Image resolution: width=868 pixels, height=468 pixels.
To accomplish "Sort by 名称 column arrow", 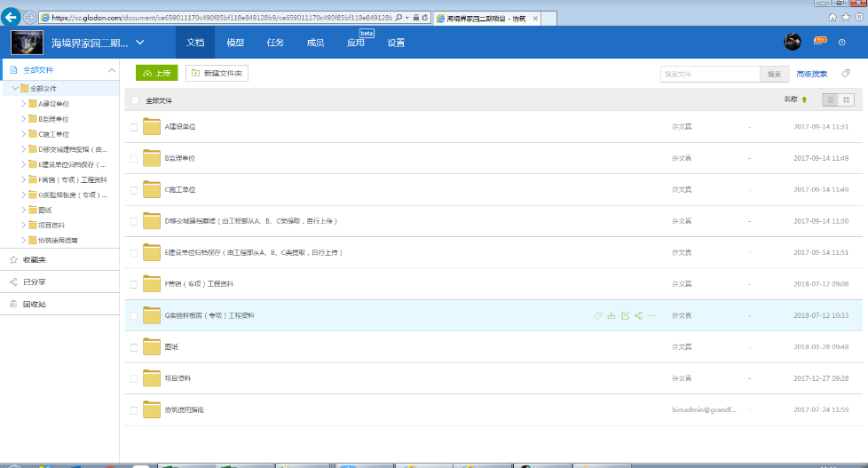I will 804,100.
